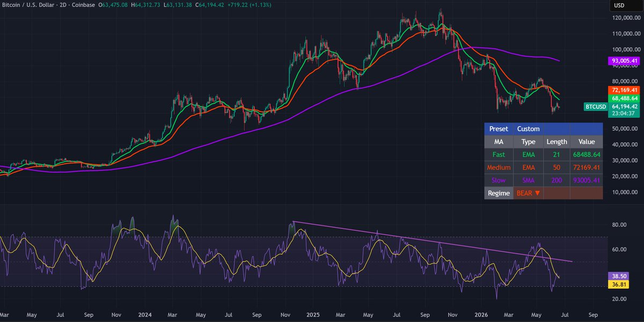Click the 23:04:37 bar countdown timer

click(x=624, y=113)
